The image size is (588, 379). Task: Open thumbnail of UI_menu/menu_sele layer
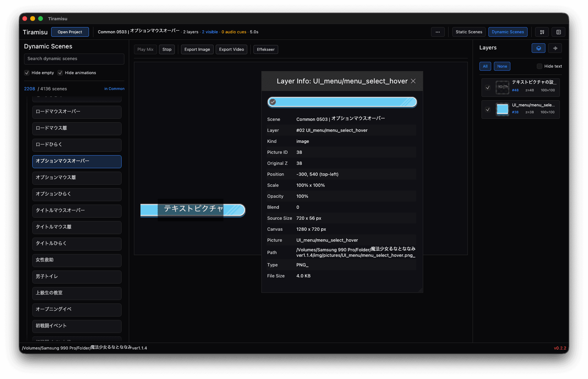coord(502,110)
